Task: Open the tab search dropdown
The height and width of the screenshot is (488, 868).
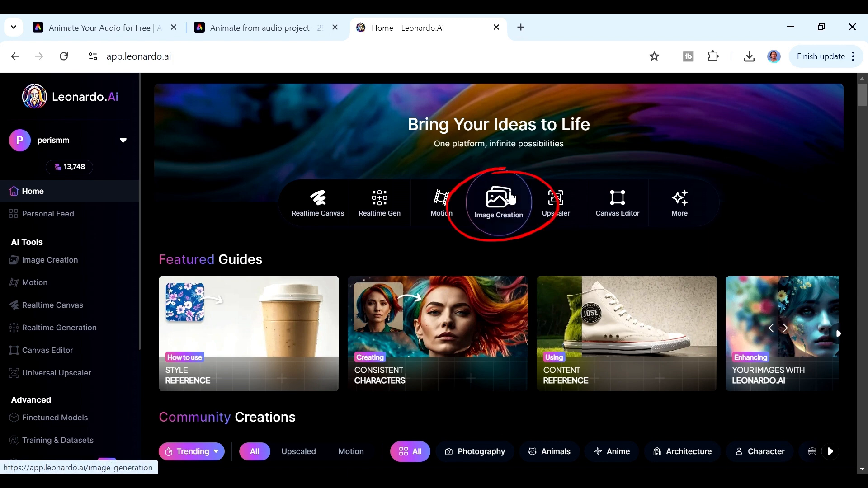Action: (14, 28)
